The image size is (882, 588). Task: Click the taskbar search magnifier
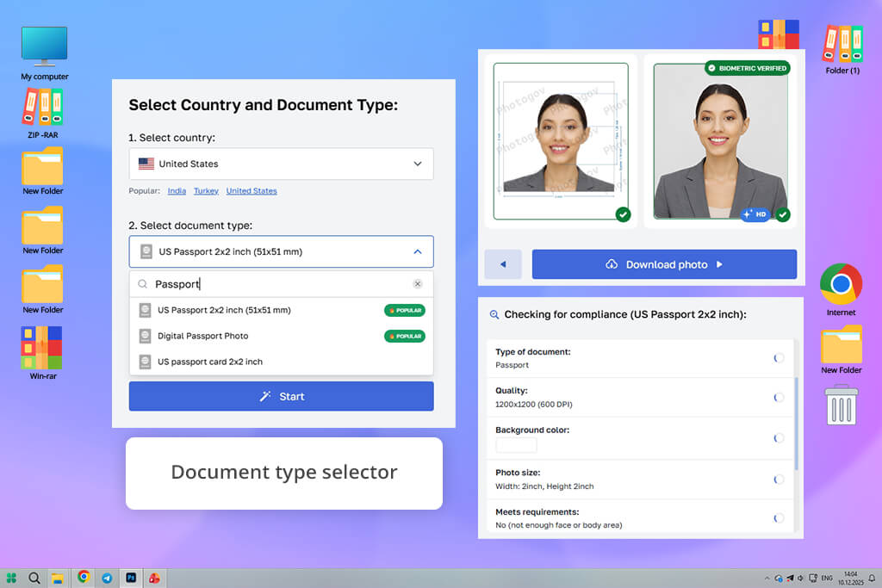click(34, 578)
